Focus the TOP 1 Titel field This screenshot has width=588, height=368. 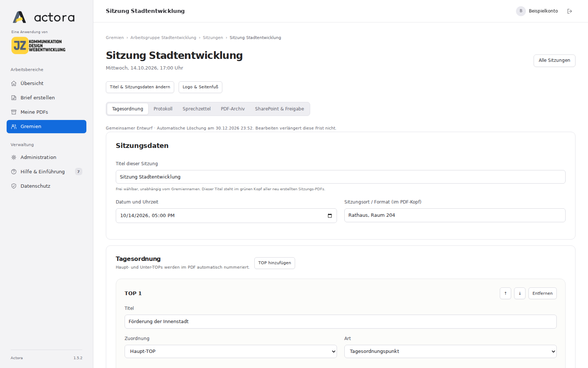pyautogui.click(x=340, y=322)
